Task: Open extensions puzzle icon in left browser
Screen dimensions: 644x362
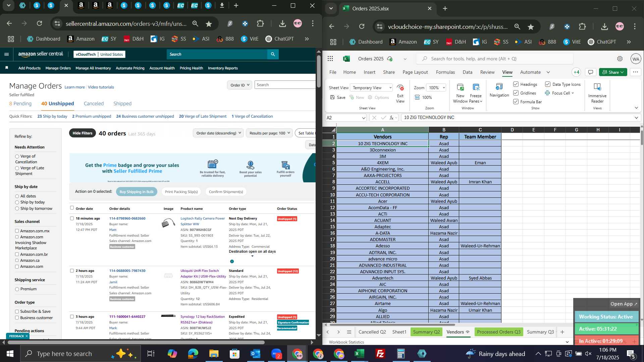Action: (260, 23)
